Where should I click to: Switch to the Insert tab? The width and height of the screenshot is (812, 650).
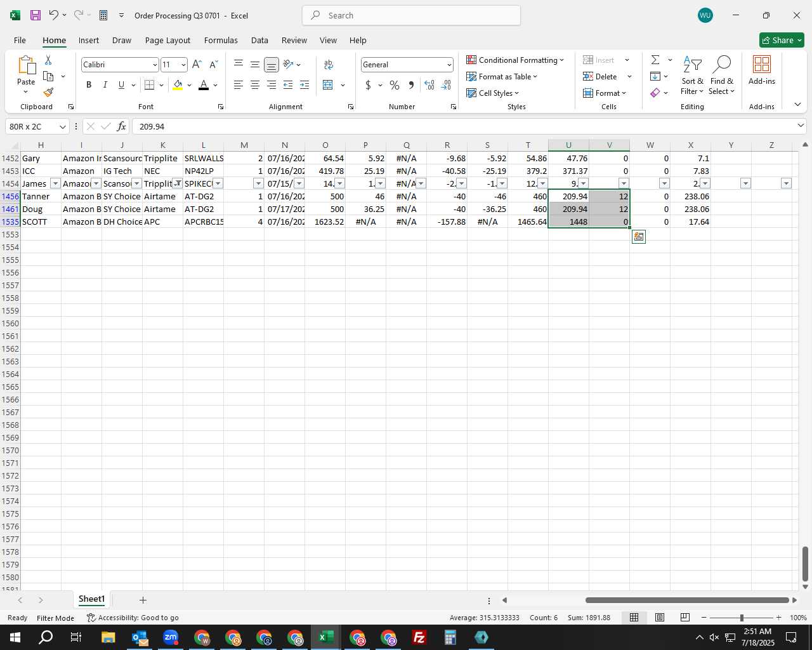coord(89,40)
